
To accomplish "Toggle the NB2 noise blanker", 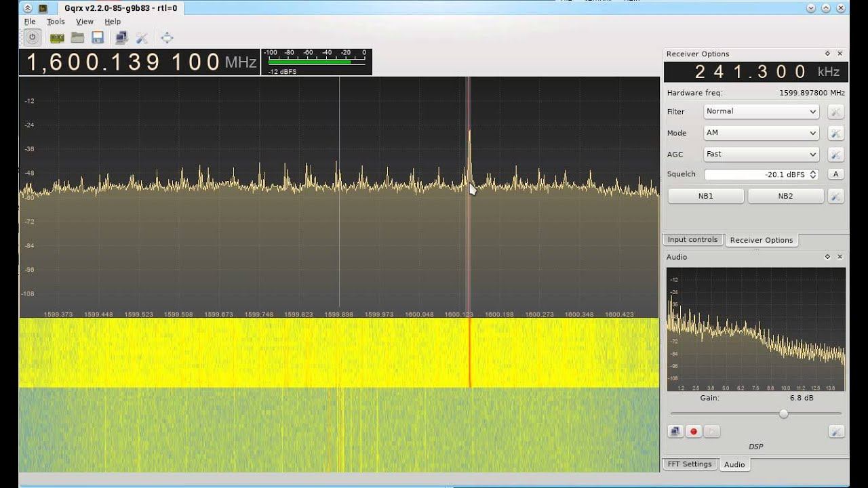I will (x=785, y=196).
